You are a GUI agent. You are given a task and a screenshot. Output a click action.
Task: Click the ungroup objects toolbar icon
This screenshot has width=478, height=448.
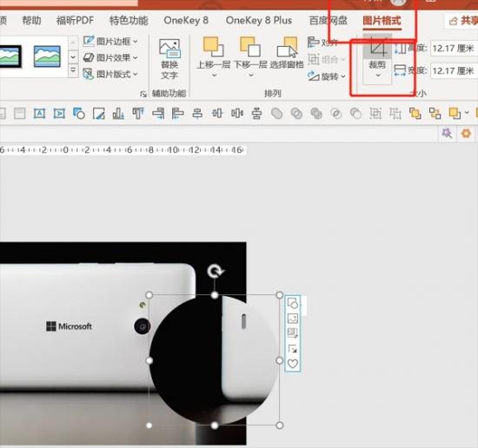pyautogui.click(x=395, y=114)
